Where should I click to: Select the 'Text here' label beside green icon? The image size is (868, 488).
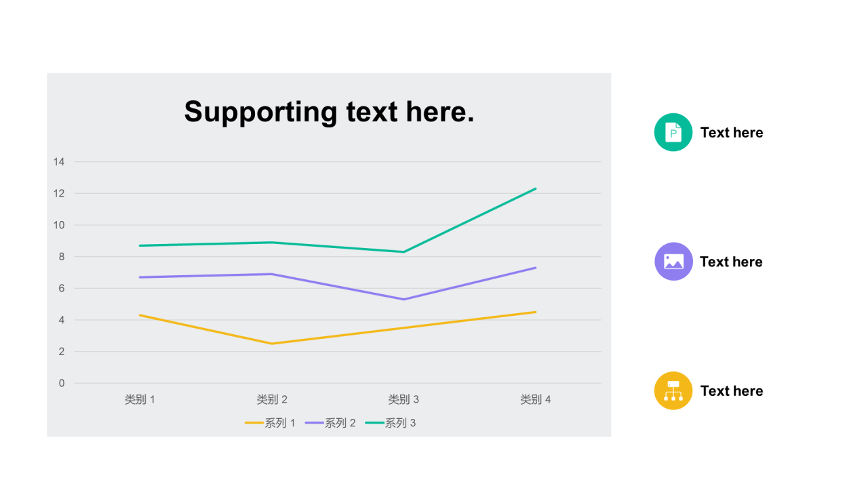pyautogui.click(x=732, y=133)
